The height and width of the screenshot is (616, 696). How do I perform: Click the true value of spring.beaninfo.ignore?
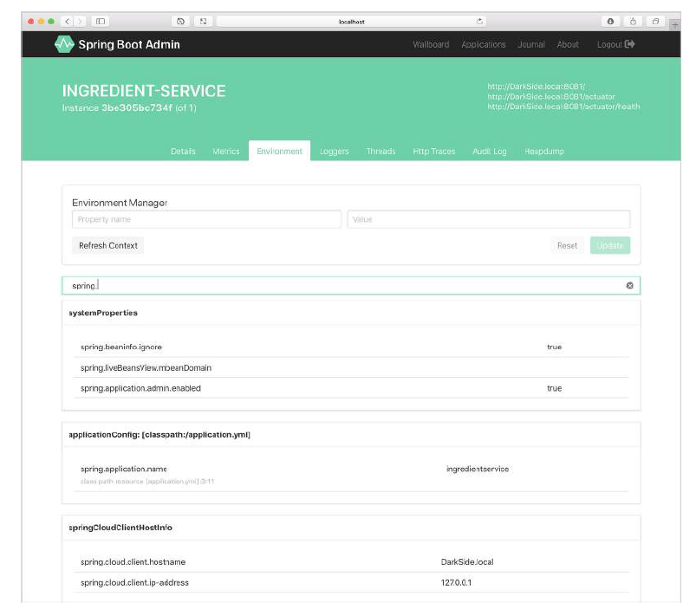tap(554, 347)
